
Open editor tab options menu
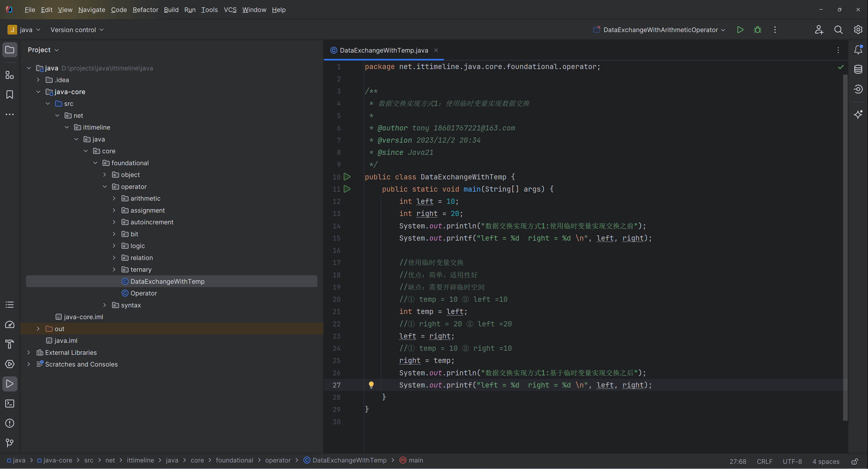pos(838,50)
